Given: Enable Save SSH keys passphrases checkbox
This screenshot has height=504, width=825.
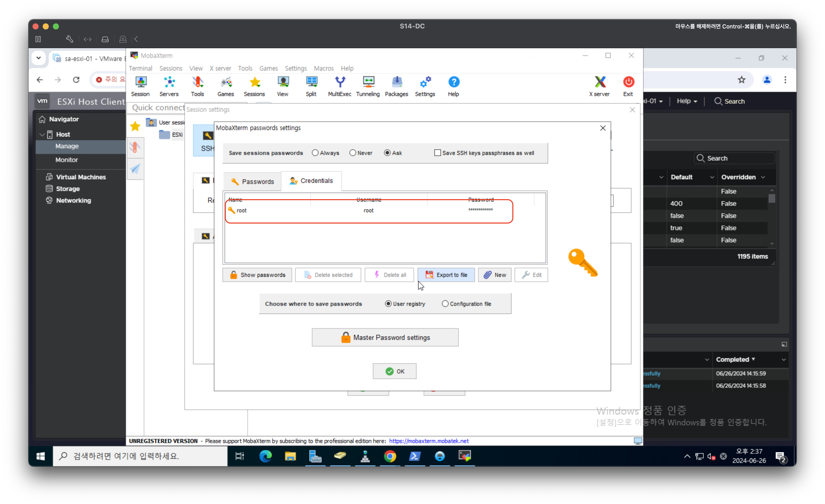Looking at the screenshot, I should tap(437, 153).
